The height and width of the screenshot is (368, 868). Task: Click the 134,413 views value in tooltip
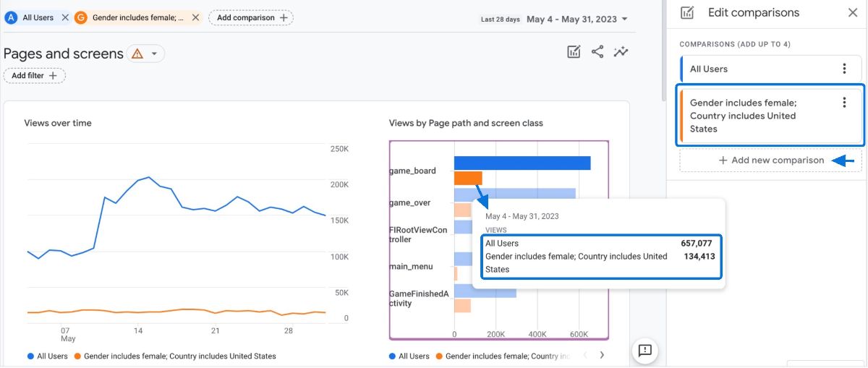(699, 257)
